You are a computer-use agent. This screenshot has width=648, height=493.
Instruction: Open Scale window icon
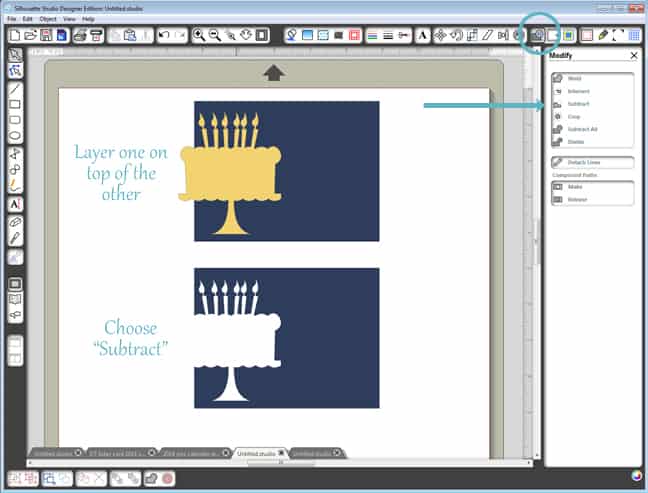[472, 36]
